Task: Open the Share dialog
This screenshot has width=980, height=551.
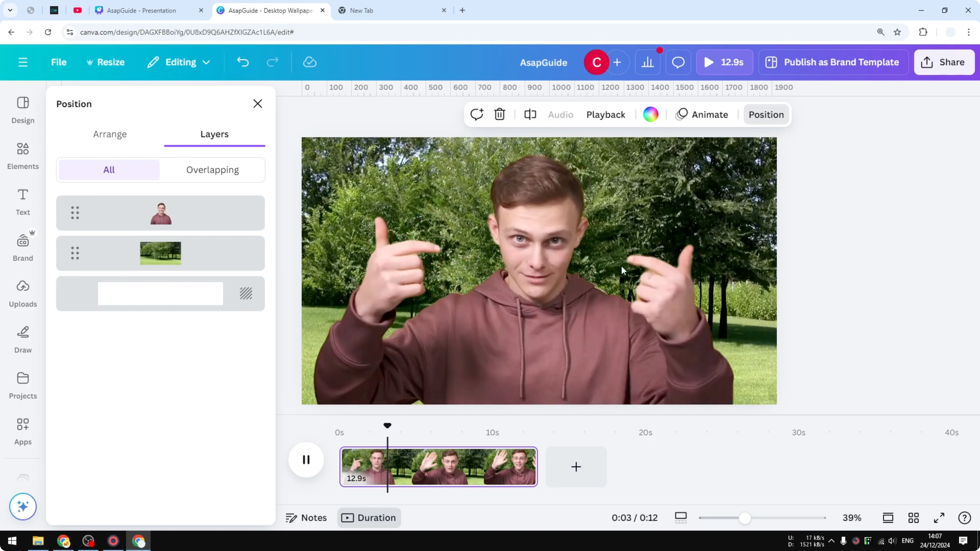Action: point(944,62)
